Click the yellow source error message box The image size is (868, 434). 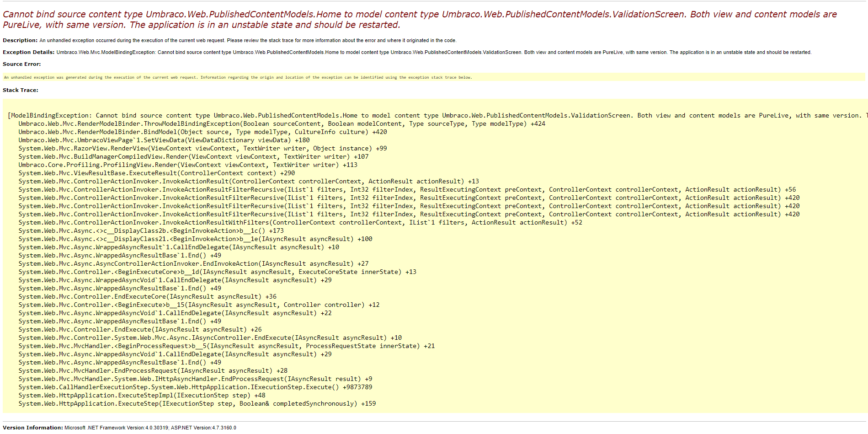(x=434, y=77)
